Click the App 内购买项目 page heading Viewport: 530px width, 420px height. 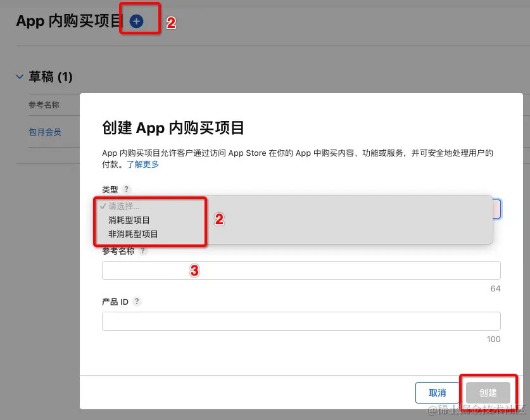click(70, 21)
